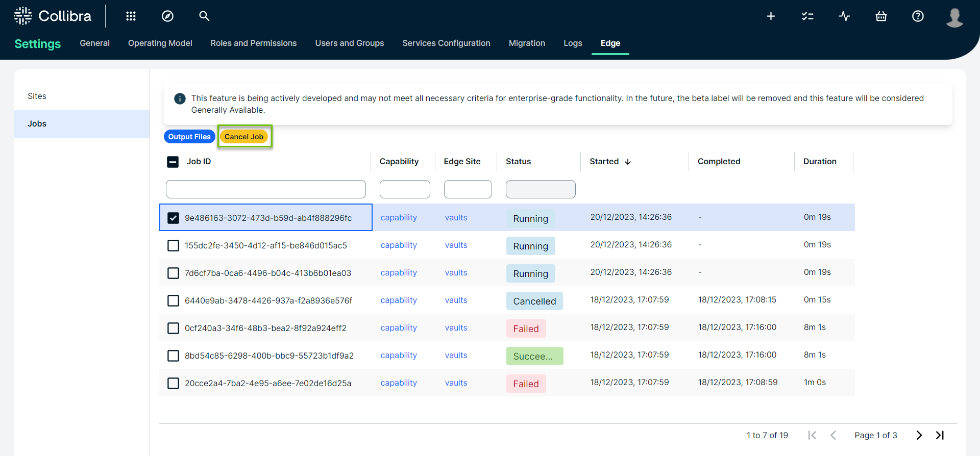
Task: Toggle the select-all checkbox in Job ID header
Action: point(173,162)
